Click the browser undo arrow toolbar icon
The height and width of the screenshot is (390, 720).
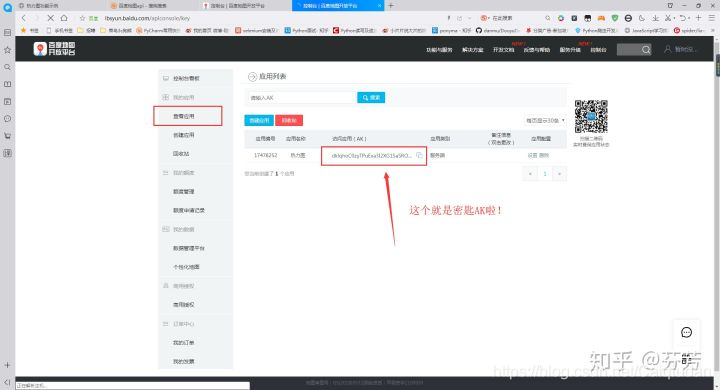click(x=683, y=18)
